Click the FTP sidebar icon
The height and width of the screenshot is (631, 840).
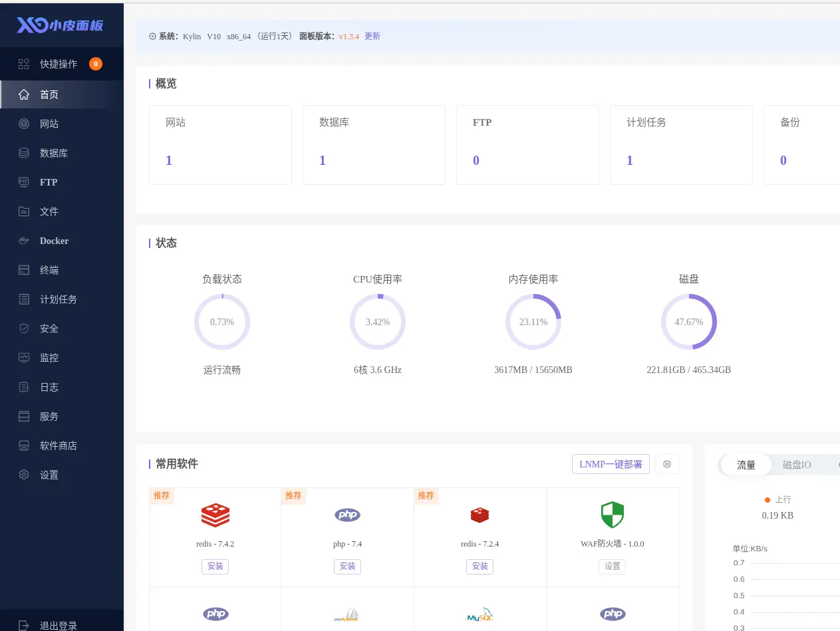point(24,182)
